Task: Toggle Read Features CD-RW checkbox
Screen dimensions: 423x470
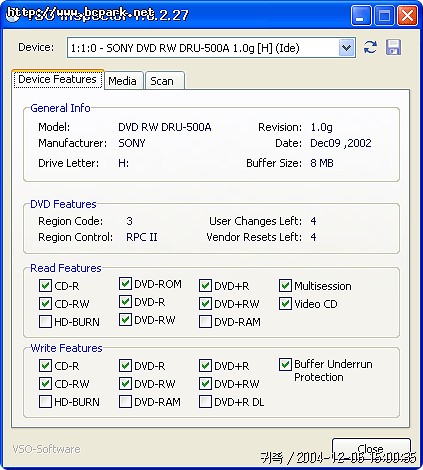Action: click(45, 304)
